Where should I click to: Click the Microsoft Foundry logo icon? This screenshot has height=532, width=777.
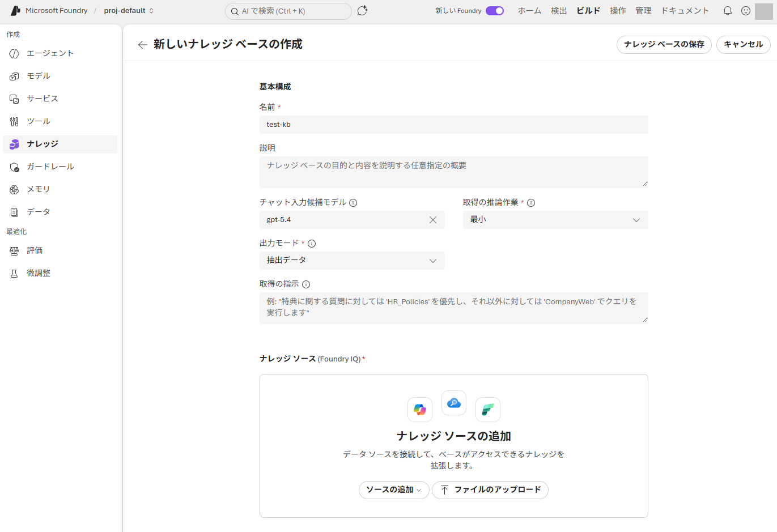15,11
